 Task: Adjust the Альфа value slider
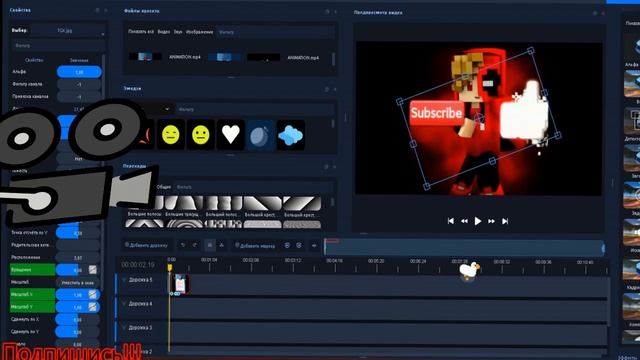79,72
